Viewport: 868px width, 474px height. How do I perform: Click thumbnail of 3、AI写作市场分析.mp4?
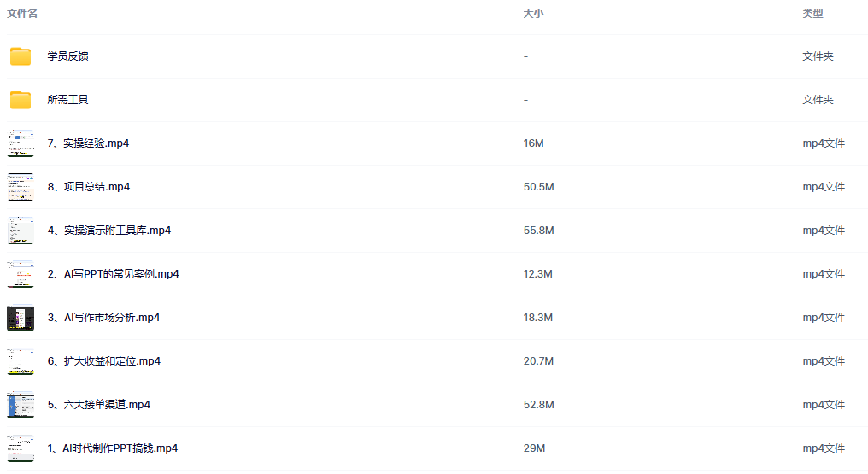(x=21, y=318)
